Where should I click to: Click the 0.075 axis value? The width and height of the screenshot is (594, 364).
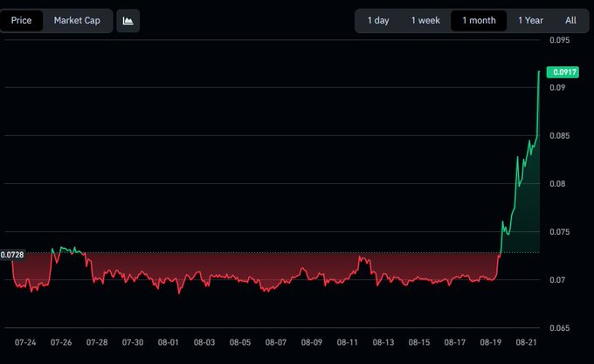tap(560, 231)
